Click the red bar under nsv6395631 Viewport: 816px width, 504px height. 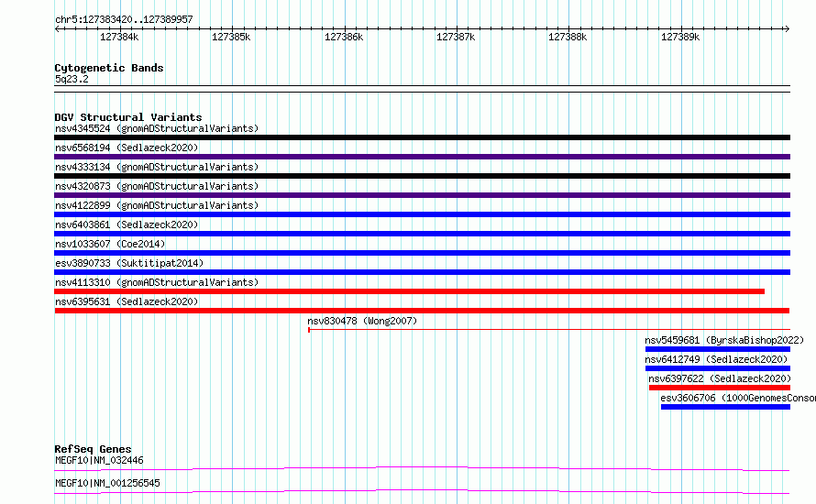pos(422,311)
